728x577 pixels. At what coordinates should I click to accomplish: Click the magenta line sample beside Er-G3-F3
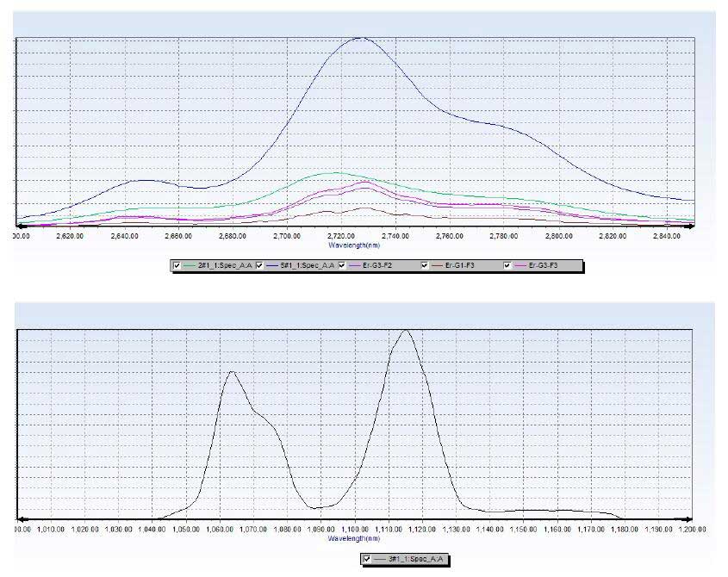pyautogui.click(x=520, y=265)
